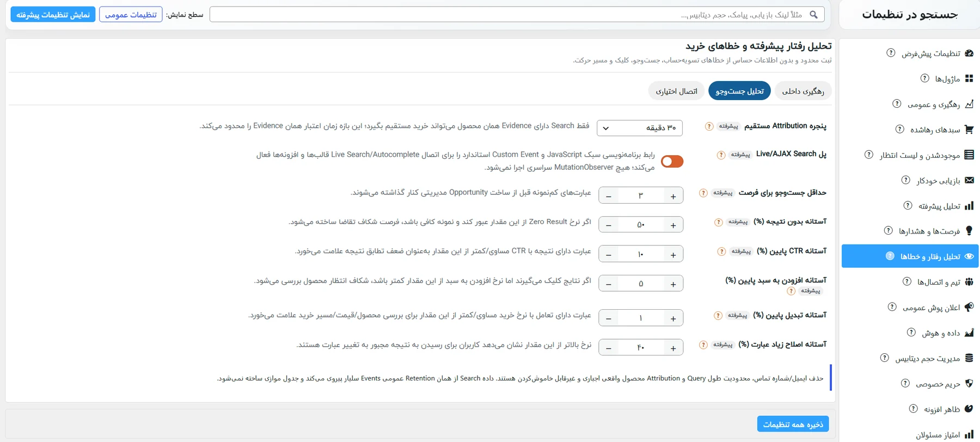This screenshot has width=980, height=442.
Task: Click نمایش تنظیمات پیشرفته button
Action: pyautogui.click(x=53, y=14)
